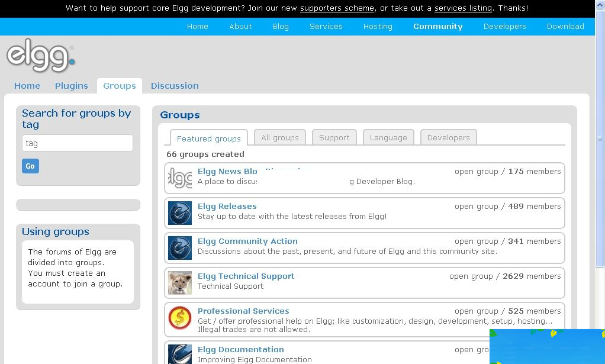Open the Discussion section

175,85
